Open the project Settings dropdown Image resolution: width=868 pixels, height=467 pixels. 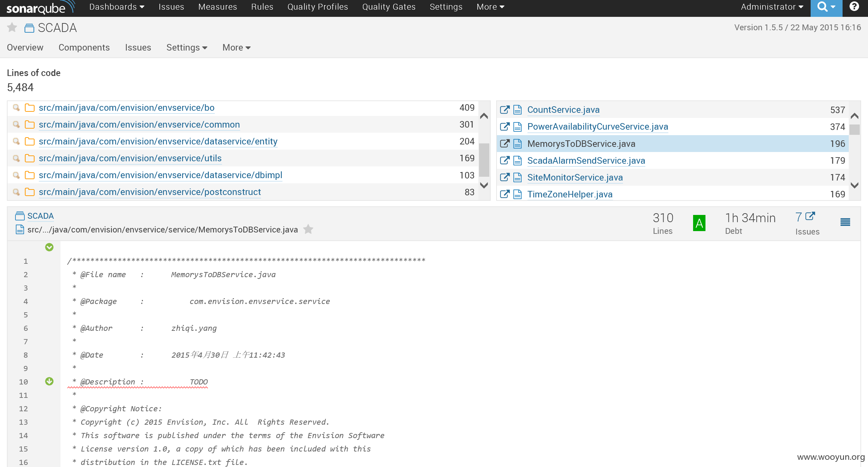187,47
